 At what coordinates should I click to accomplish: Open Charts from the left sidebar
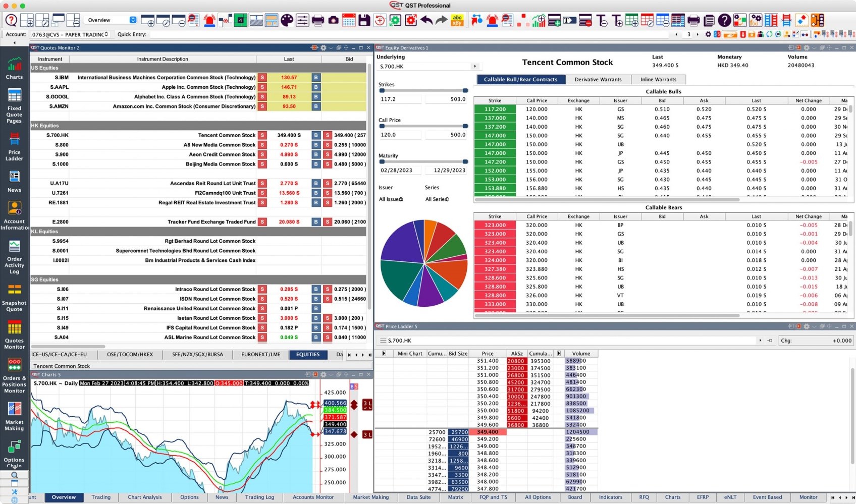tap(14, 69)
